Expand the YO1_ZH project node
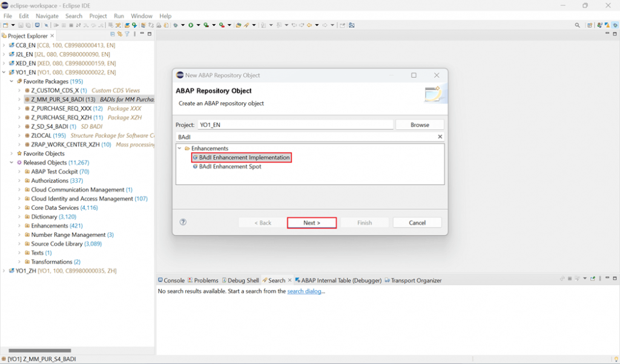620x364 pixels. [x=4, y=271]
